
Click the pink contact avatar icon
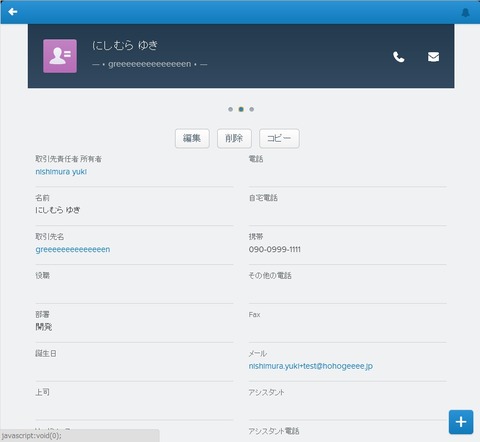(60, 56)
